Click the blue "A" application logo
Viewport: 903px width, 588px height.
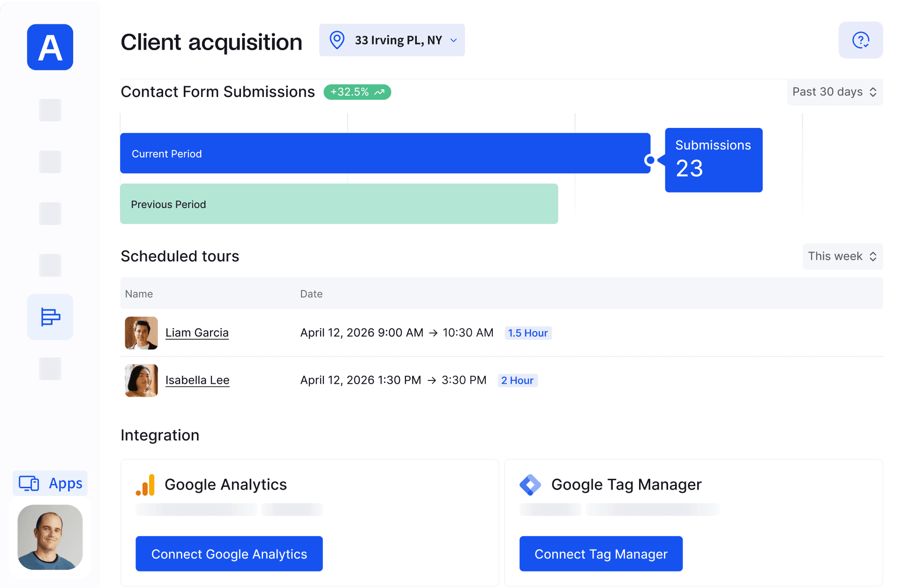[x=50, y=47]
